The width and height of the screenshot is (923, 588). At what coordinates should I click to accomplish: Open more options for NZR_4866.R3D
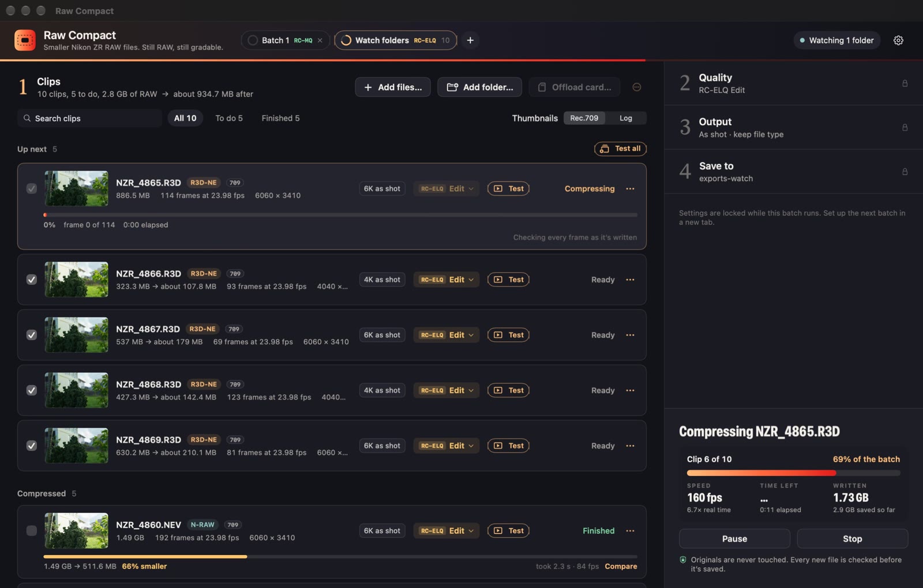pyautogui.click(x=630, y=280)
